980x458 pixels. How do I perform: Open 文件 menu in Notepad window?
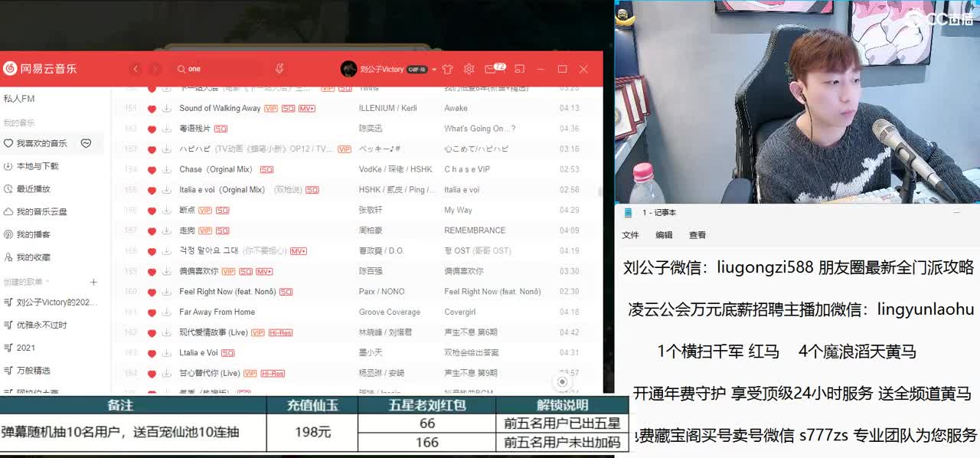[630, 235]
